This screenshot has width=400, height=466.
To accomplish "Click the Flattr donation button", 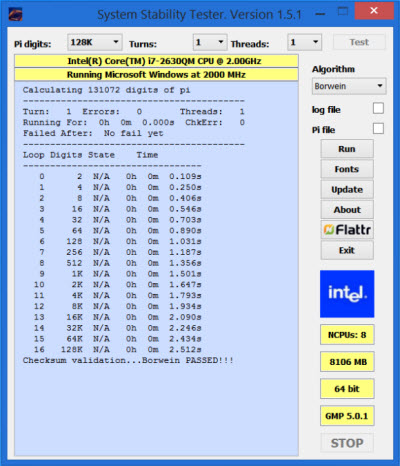I will (347, 230).
